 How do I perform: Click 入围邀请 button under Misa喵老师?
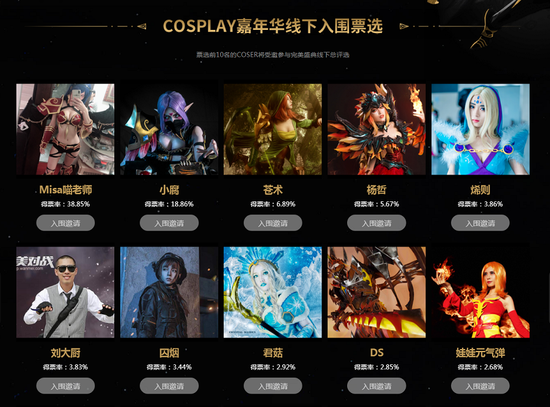(66, 223)
